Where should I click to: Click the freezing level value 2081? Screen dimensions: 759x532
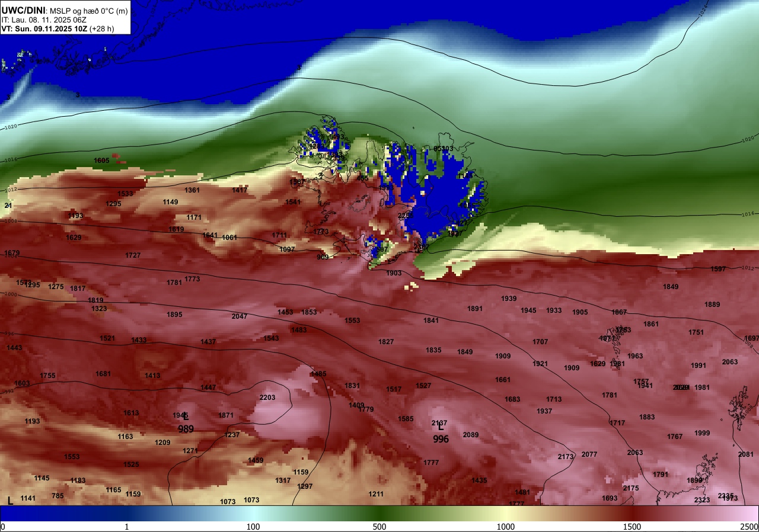tap(746, 454)
